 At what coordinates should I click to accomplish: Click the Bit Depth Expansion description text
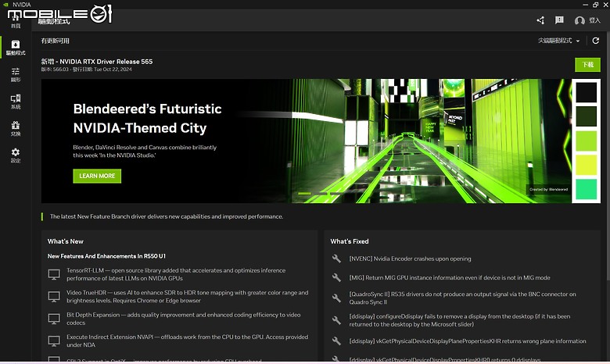(x=183, y=319)
